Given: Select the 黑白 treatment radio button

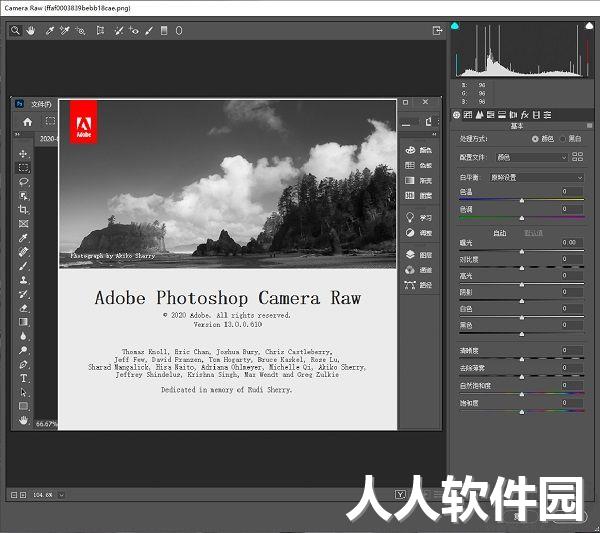Looking at the screenshot, I should point(563,139).
